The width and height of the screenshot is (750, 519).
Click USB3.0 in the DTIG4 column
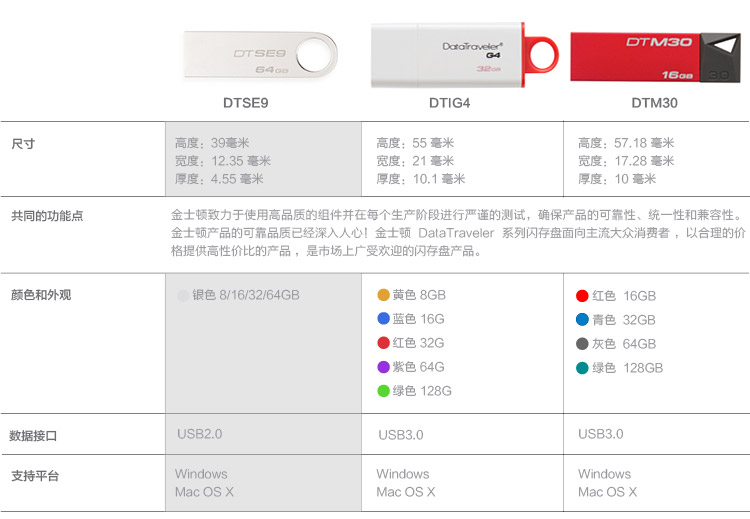[x=401, y=435]
